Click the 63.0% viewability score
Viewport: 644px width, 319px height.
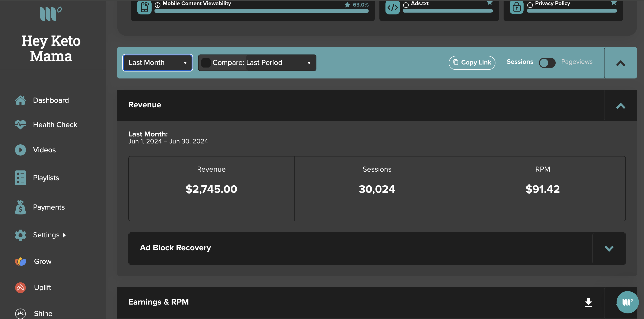[x=361, y=5]
